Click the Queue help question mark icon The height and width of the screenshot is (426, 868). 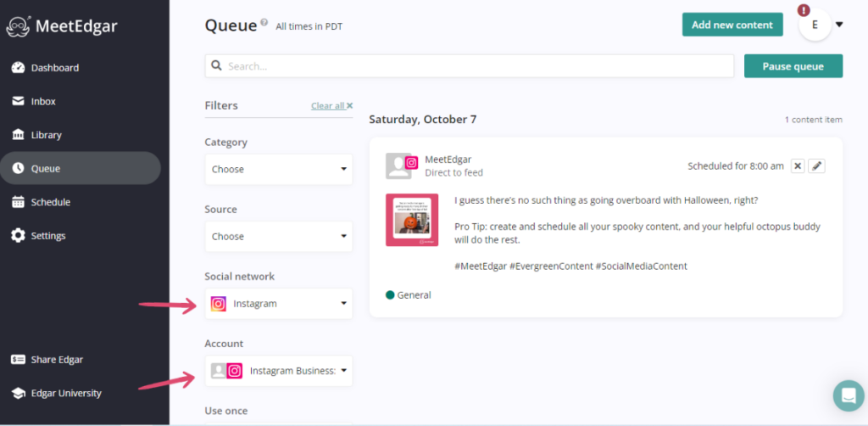(264, 23)
